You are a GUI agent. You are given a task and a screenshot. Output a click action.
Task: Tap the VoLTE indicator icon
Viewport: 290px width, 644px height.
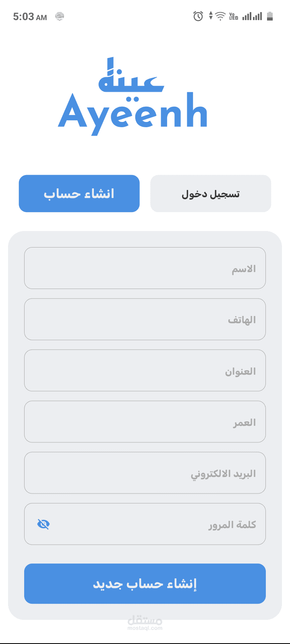pyautogui.click(x=234, y=16)
